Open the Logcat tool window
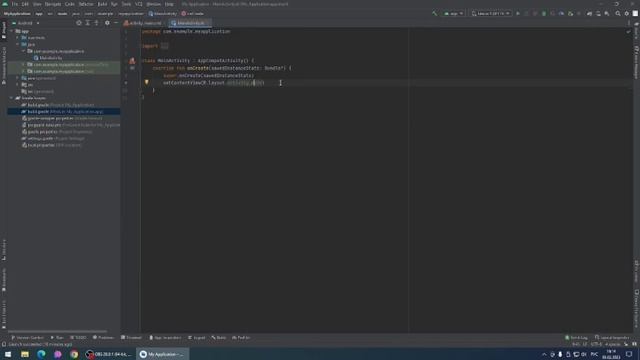Screen dimensions: 640x360 197,338
